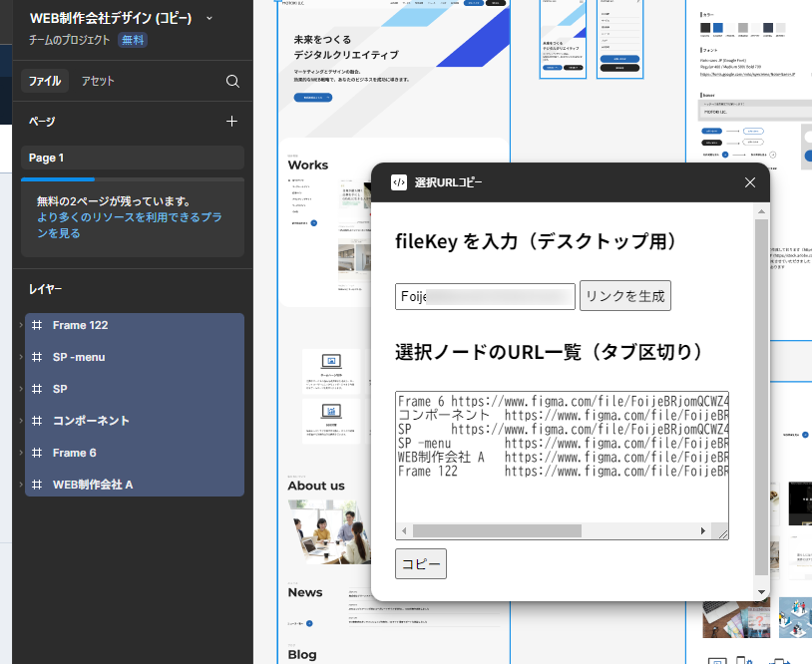Viewport: 812px width, 664px height.
Task: Select Page 1 in pages list
Action: click(x=132, y=158)
